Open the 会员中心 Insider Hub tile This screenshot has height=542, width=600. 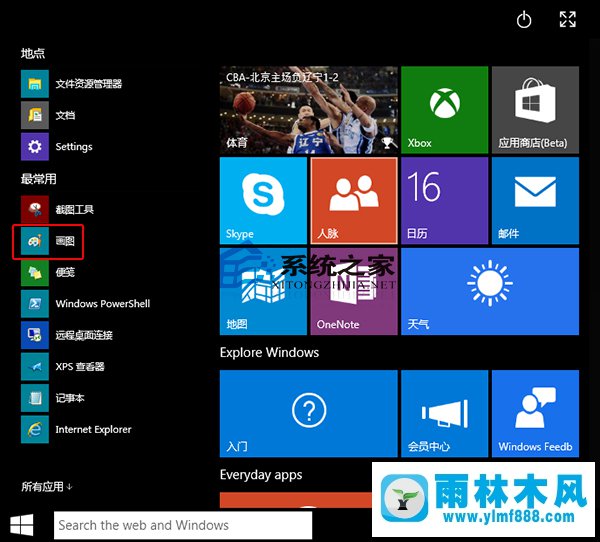click(x=445, y=413)
